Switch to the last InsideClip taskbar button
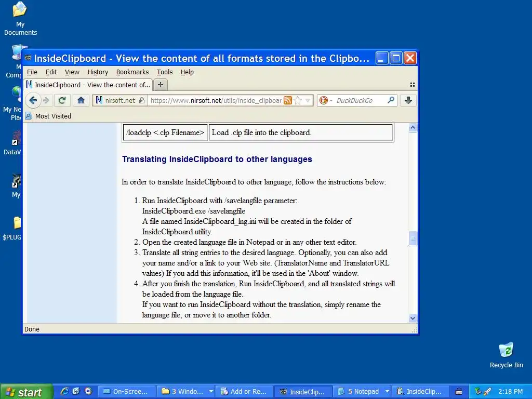 coord(421,392)
